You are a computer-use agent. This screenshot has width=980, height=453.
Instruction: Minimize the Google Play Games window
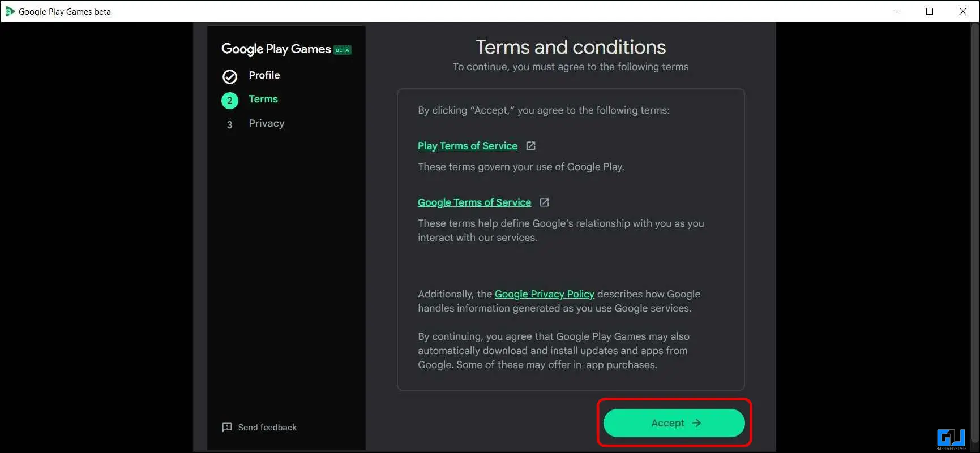(x=897, y=11)
